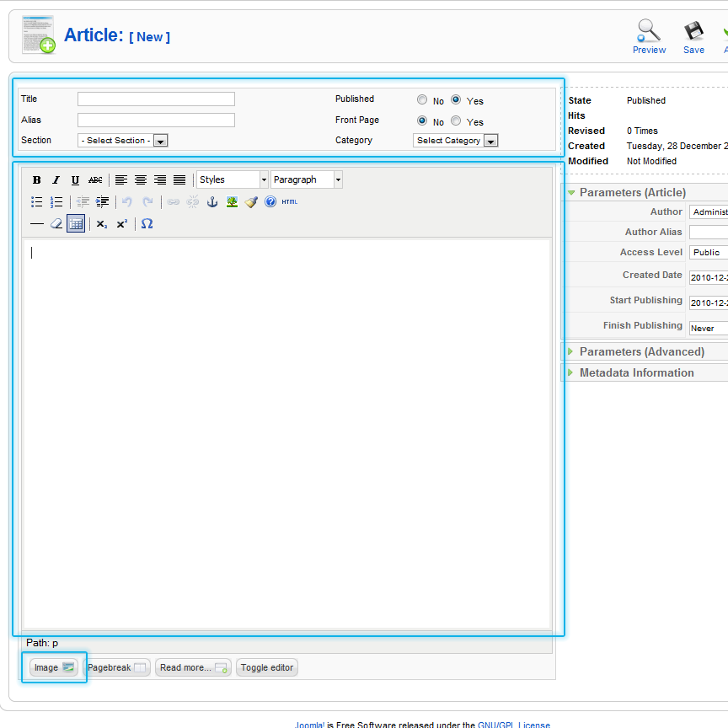Toggle table guidelines icon
The width and height of the screenshot is (728, 728).
click(76, 224)
